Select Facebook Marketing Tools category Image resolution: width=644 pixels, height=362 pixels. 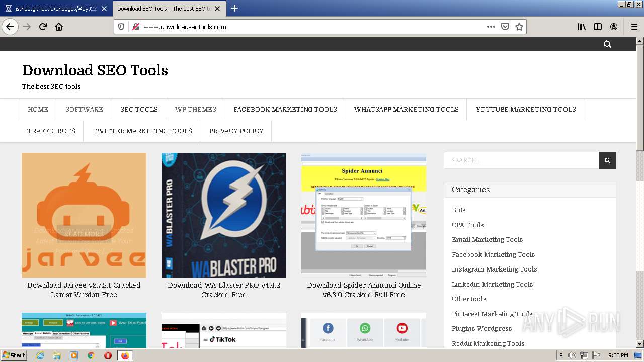493,254
